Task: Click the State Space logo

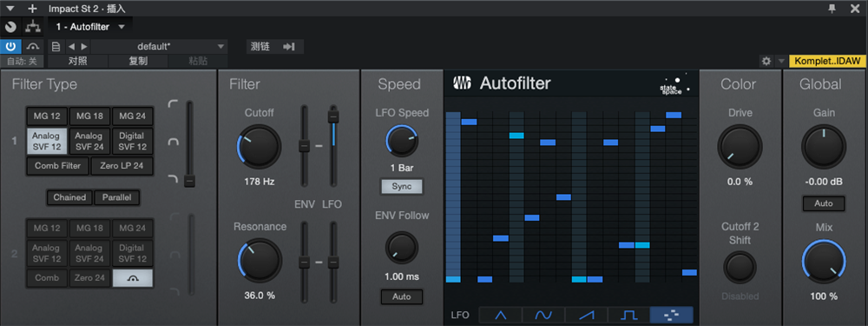Action: point(674,86)
